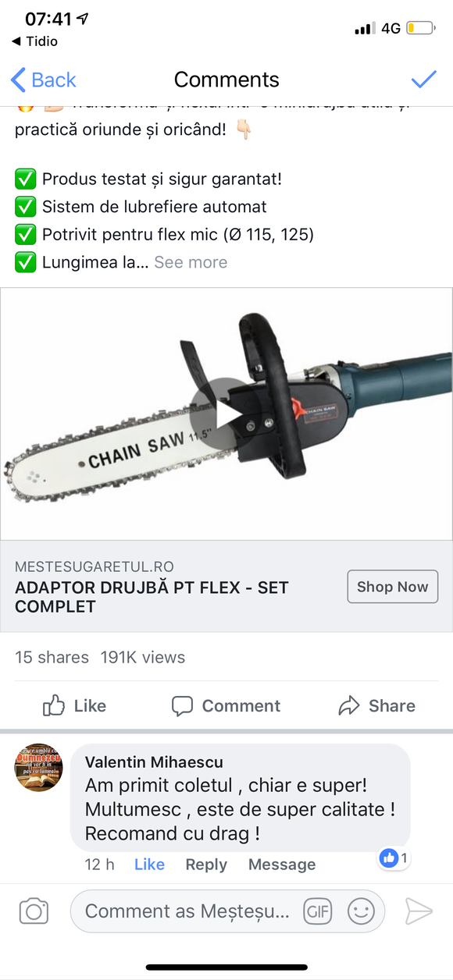Message Valentin Mihaescu from comment
The height and width of the screenshot is (980, 453).
point(282,865)
